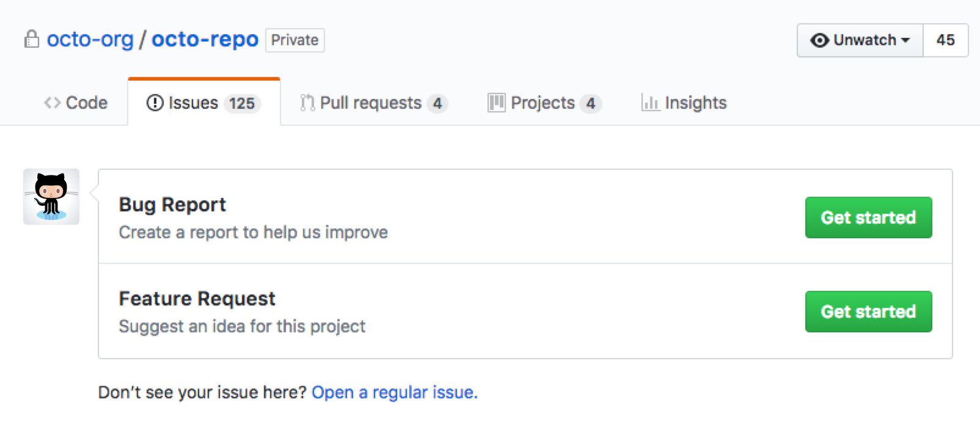980x424 pixels.
Task: Open the Unwatch dropdown menu
Action: coord(860,40)
